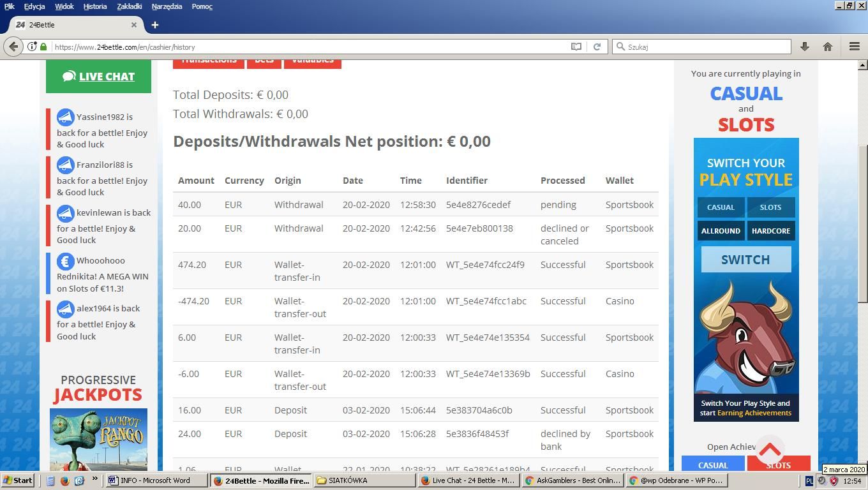Click the bull mascot image
Viewport: 868px width, 490px height.
click(x=746, y=337)
